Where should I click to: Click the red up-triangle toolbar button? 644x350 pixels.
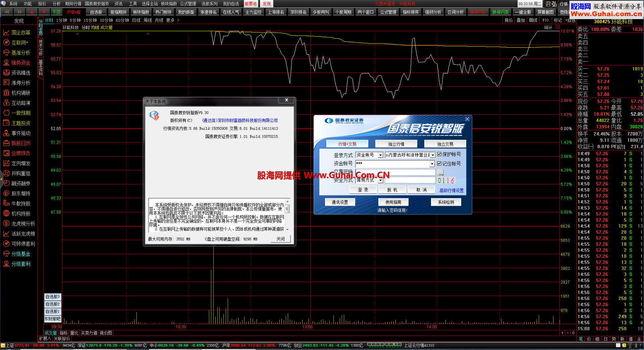32,12
